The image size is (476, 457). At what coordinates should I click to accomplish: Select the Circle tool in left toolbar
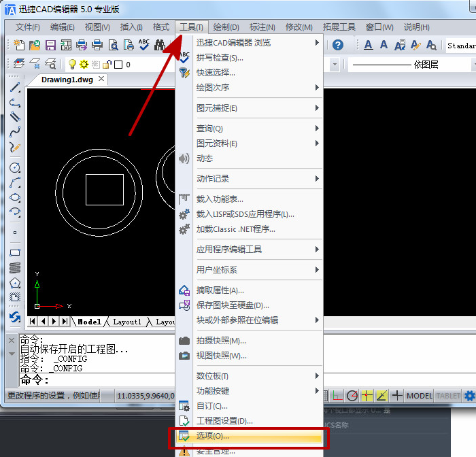[15, 167]
